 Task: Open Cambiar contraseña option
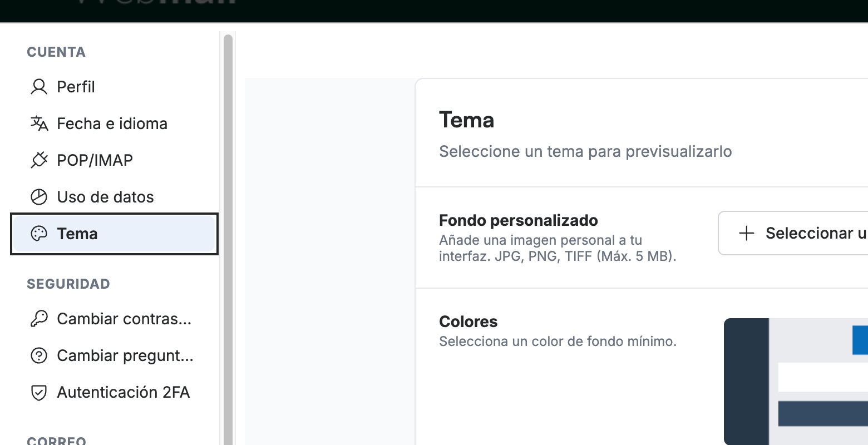click(x=114, y=319)
